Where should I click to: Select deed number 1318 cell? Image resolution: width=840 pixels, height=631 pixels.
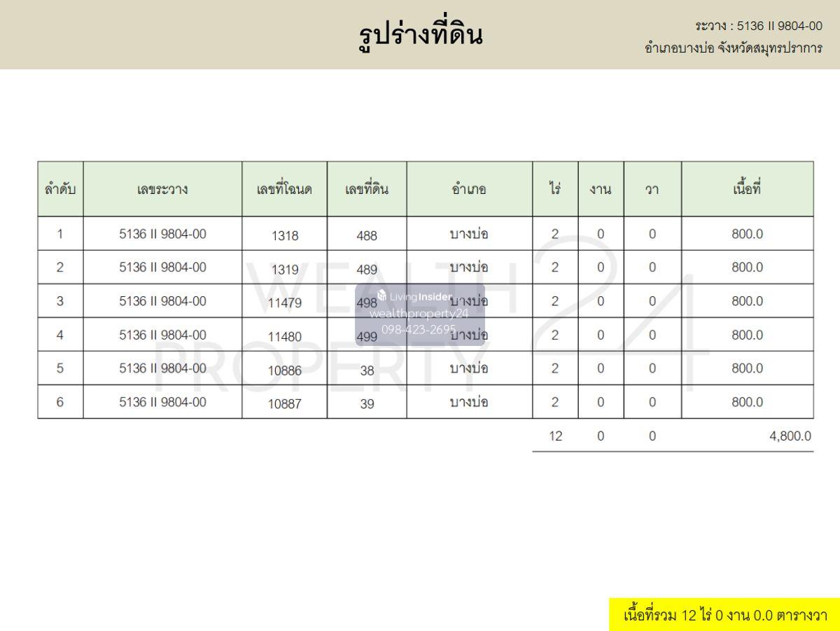(284, 236)
